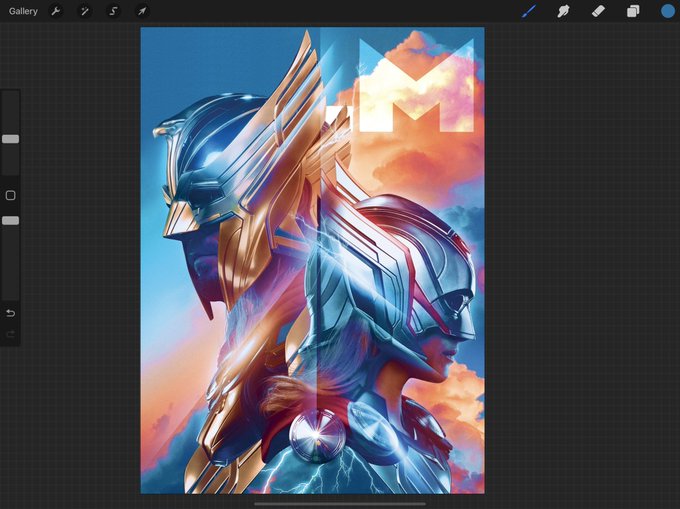
Task: Return to the Gallery
Action: 23,11
